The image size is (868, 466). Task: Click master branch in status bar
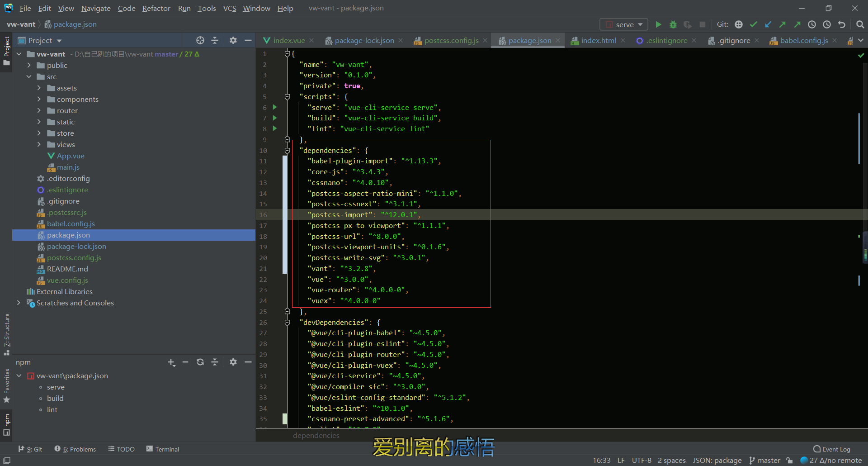(x=765, y=460)
